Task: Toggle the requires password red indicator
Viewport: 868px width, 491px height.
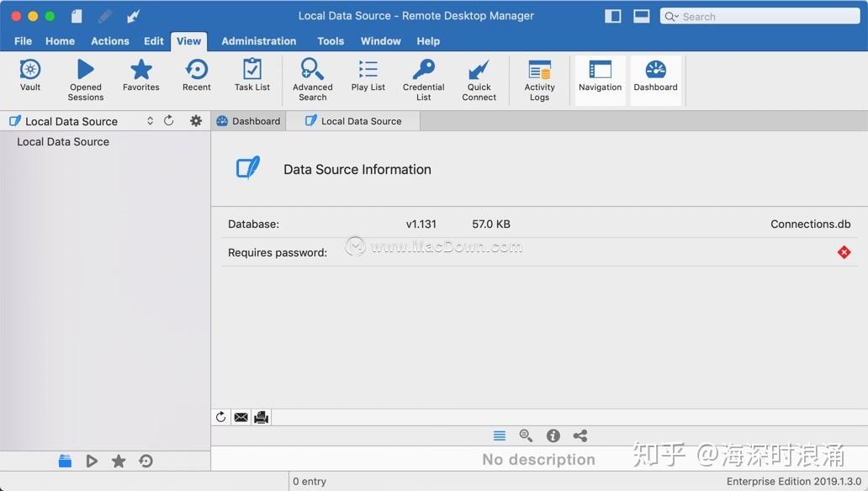Action: pyautogui.click(x=844, y=252)
